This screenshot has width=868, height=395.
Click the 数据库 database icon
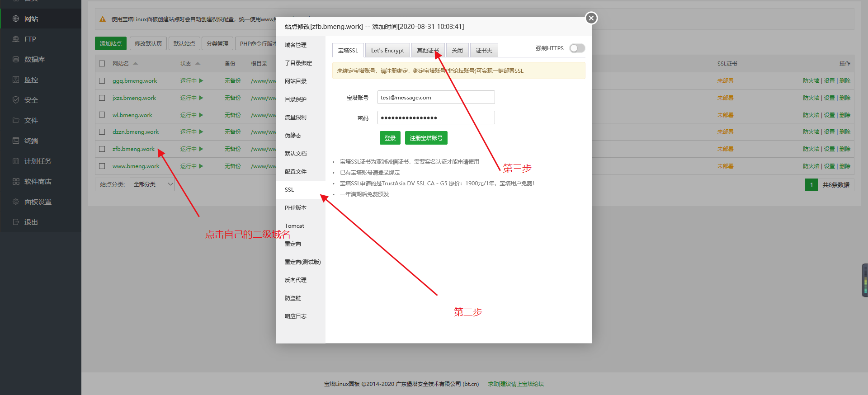16,59
